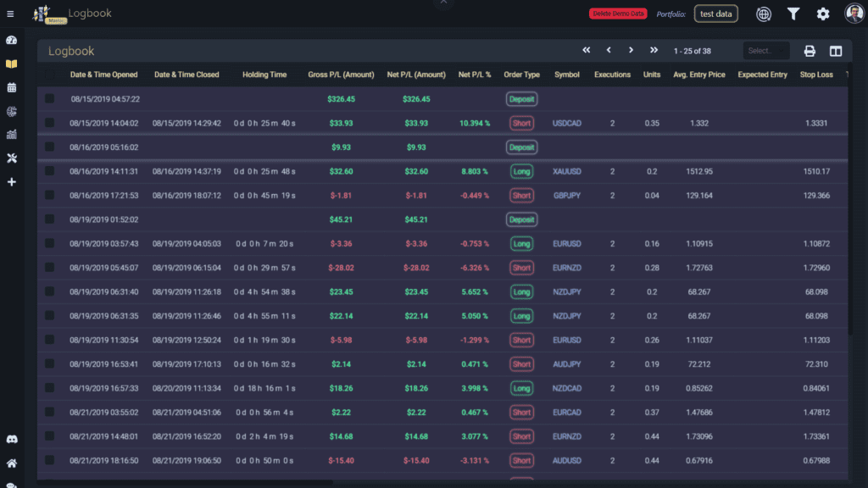Tick checkbox for the GBPJPY trade row

[x=50, y=195]
